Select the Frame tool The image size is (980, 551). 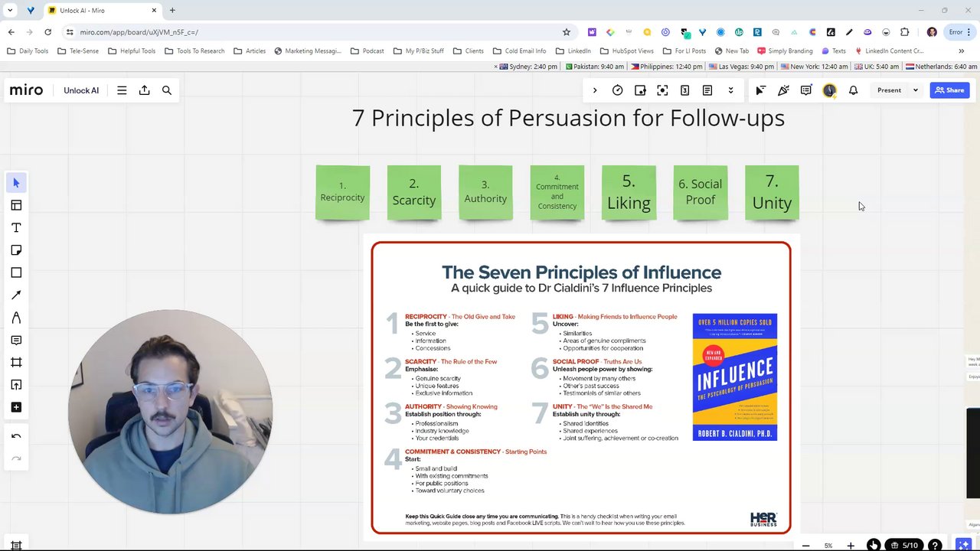(x=16, y=363)
